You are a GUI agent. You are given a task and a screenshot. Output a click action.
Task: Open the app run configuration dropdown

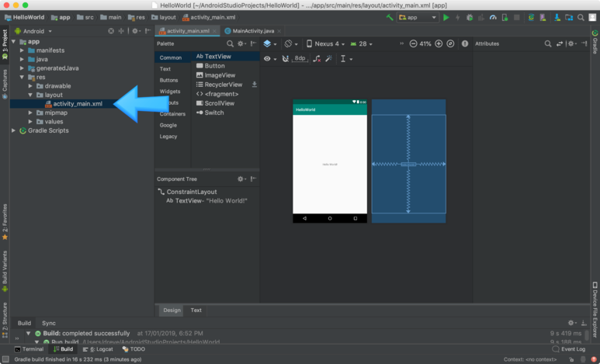pos(417,17)
